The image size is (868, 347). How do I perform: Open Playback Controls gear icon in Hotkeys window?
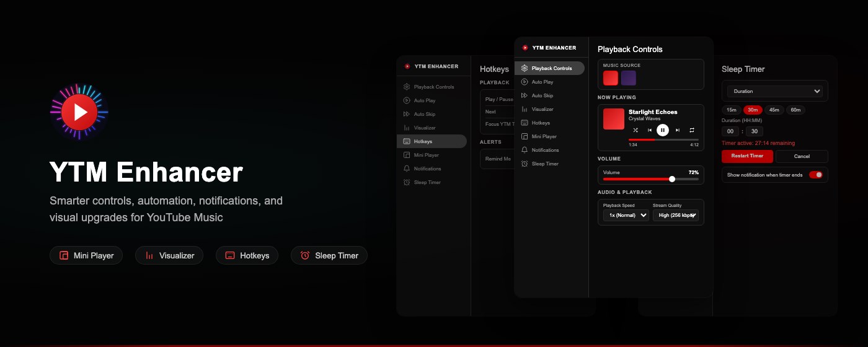(x=407, y=87)
